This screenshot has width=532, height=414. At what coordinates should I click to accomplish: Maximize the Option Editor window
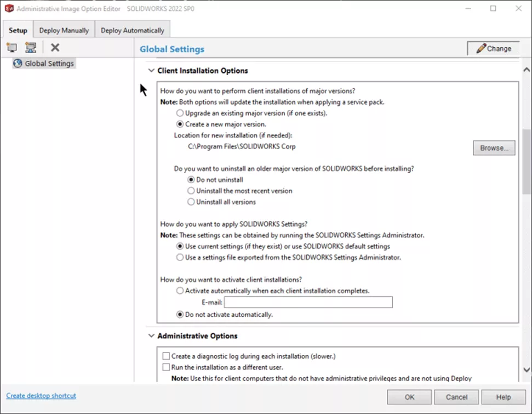coord(493,8)
